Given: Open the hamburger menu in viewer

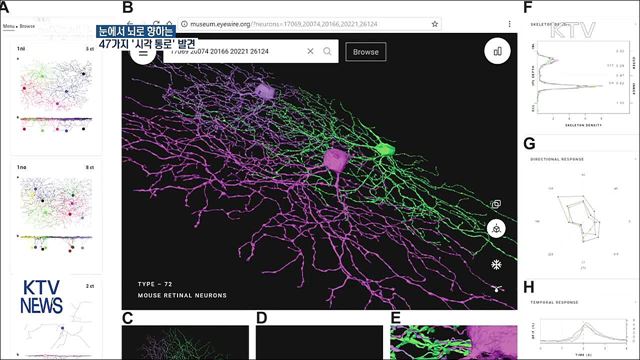Looking at the screenshot, I should click(143, 53).
